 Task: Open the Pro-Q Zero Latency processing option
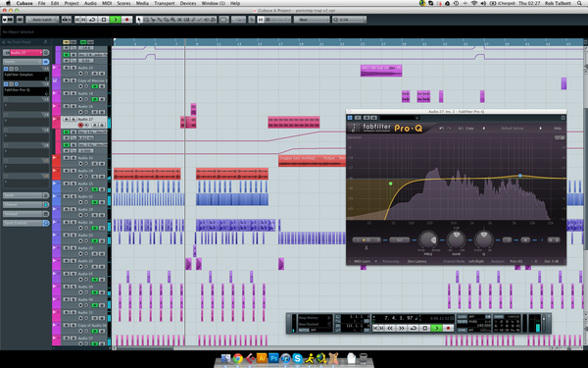tap(417, 261)
